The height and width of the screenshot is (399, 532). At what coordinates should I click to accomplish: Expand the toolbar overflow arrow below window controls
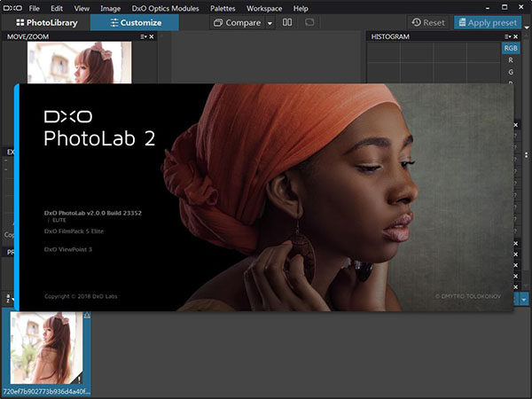click(527, 27)
